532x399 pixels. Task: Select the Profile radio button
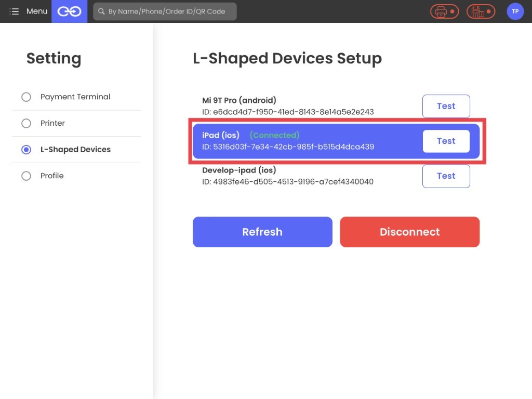pos(26,176)
